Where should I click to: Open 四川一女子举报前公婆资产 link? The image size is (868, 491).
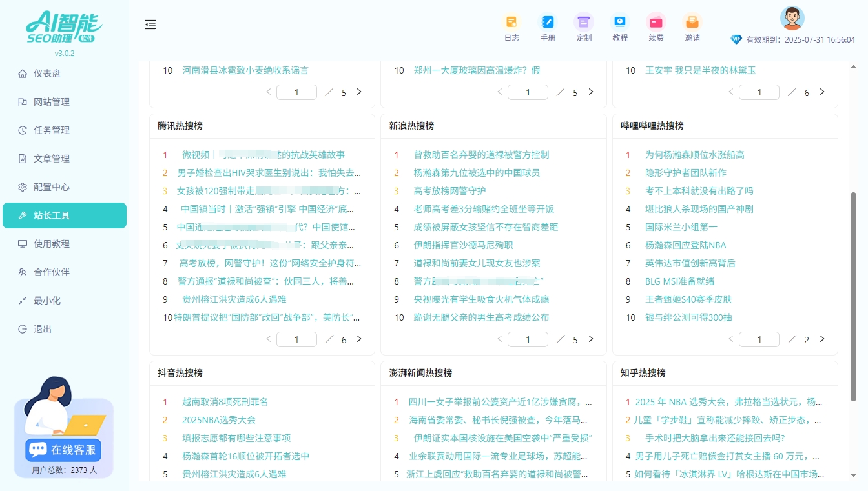point(501,402)
